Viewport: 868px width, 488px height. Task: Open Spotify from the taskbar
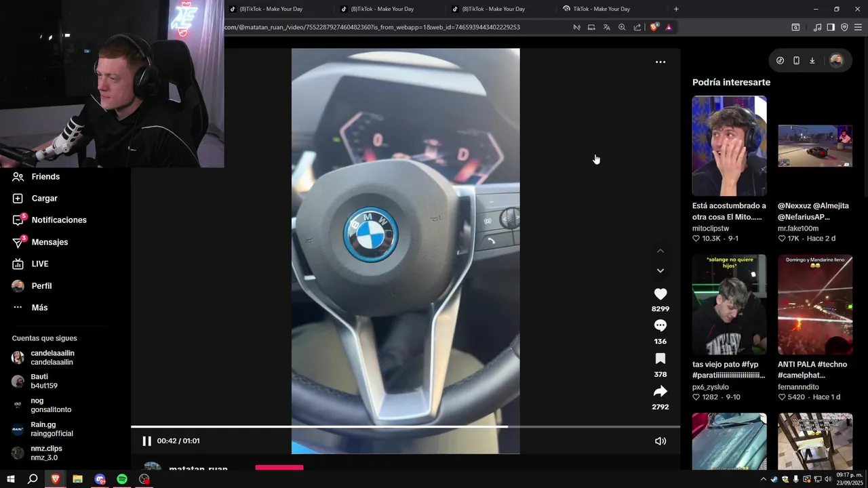122,479
